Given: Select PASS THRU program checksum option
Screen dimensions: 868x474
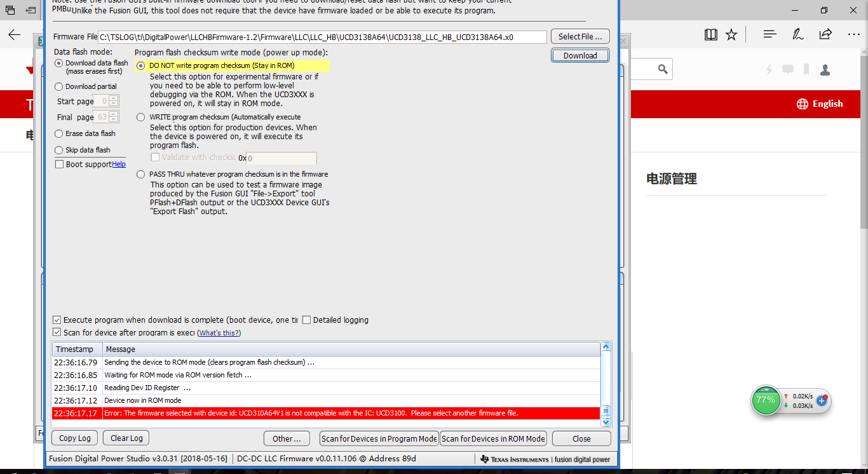Looking at the screenshot, I should 141,174.
